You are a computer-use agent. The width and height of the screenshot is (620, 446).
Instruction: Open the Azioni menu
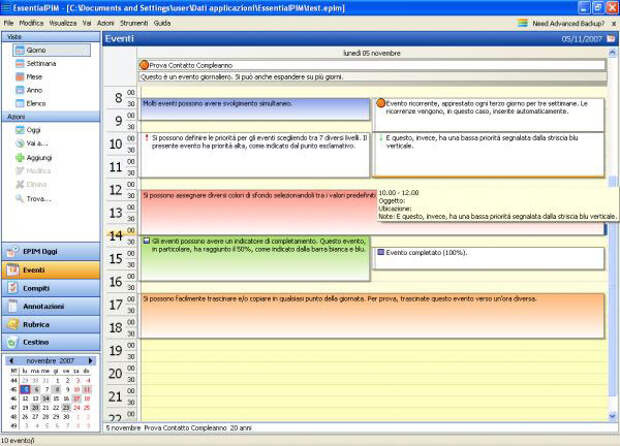coord(105,23)
